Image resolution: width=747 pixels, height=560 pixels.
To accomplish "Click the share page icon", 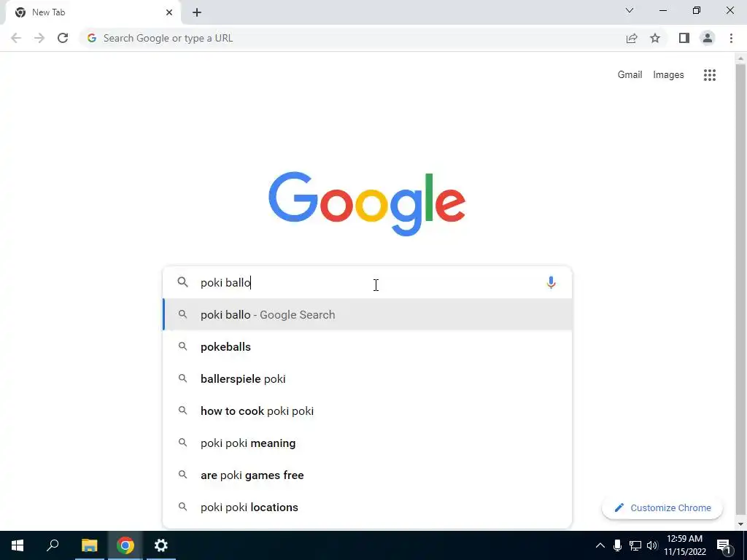I will pyautogui.click(x=632, y=38).
